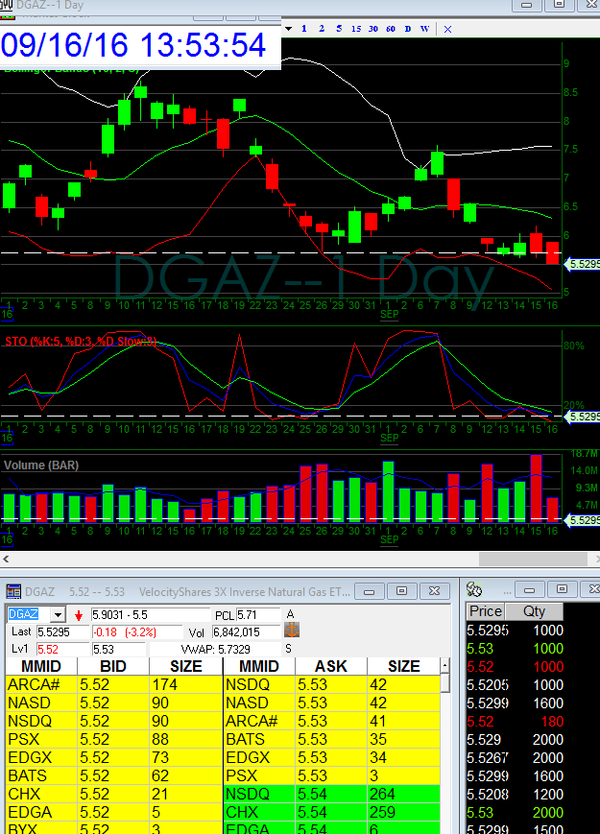Minimize the DGAZ Level 2 window
Image resolution: width=600 pixels, height=834 pixels.
(369, 591)
